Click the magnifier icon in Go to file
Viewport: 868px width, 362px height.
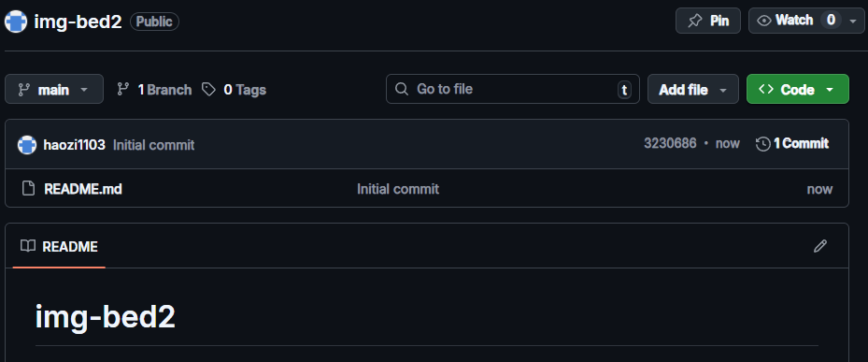click(402, 89)
